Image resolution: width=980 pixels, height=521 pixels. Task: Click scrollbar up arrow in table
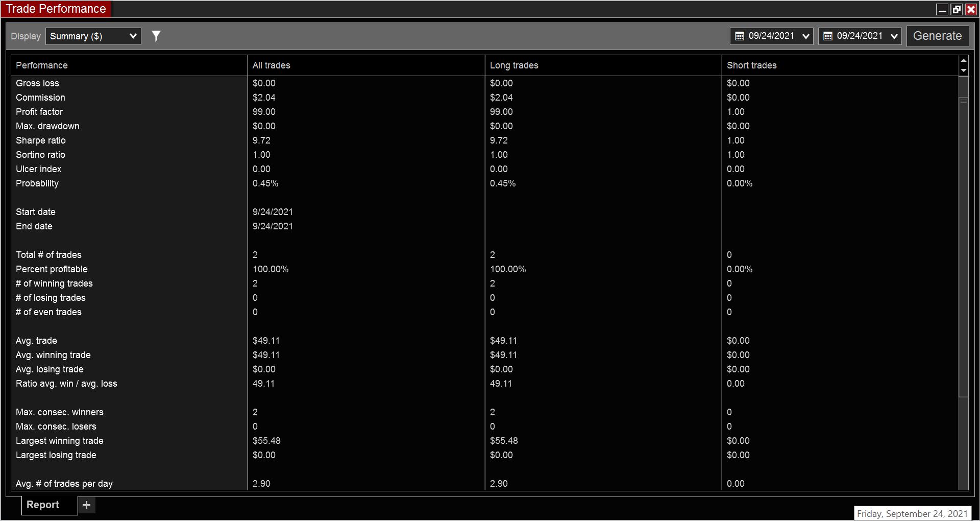pos(964,60)
